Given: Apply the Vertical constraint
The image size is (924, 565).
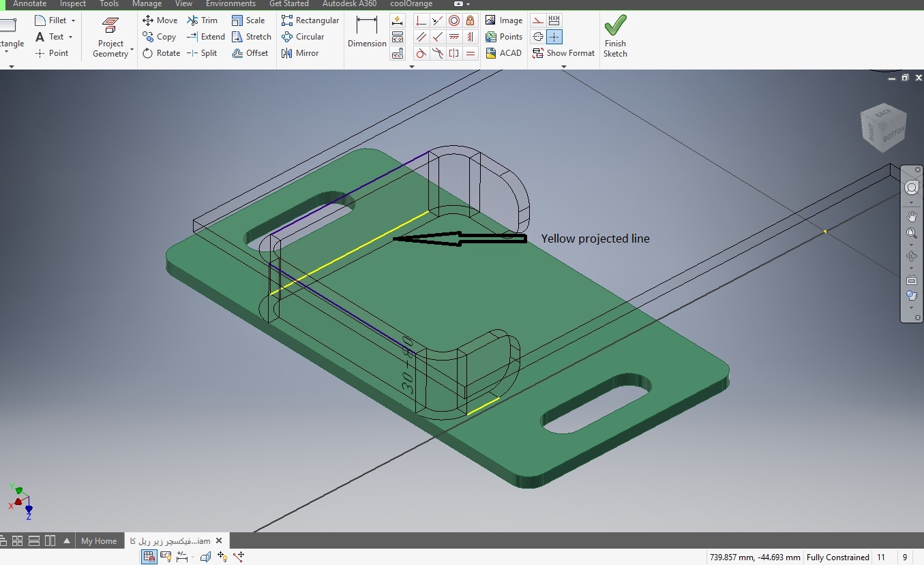Looking at the screenshot, I should [x=470, y=37].
